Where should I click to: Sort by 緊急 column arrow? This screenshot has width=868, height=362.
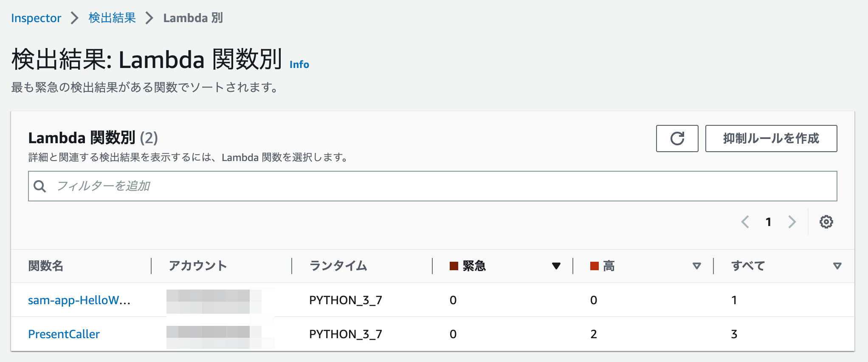coord(556,266)
